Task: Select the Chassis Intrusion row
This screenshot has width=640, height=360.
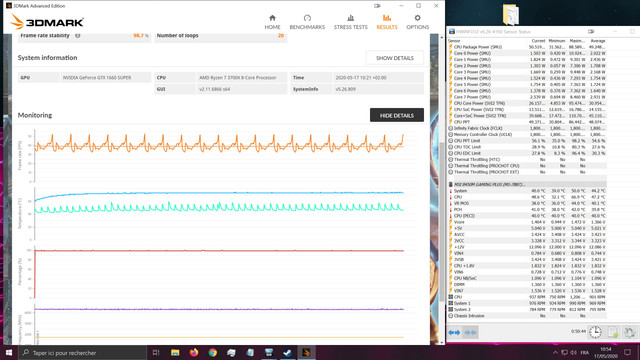Action: [x=527, y=316]
